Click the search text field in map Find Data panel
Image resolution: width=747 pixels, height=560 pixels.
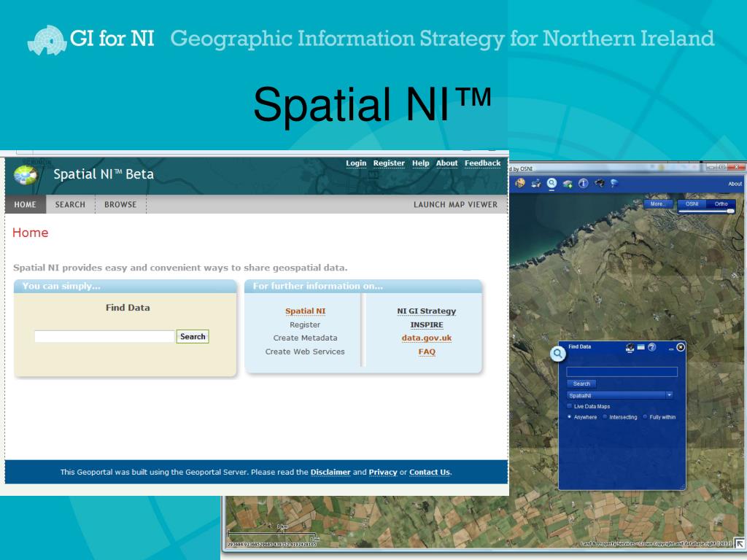click(x=622, y=371)
